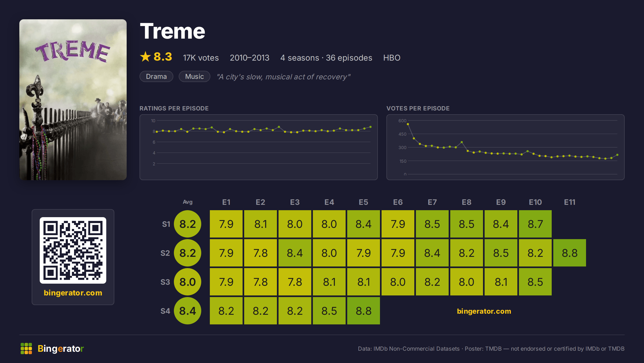Click the S3 average 8.0 circle

tap(188, 282)
